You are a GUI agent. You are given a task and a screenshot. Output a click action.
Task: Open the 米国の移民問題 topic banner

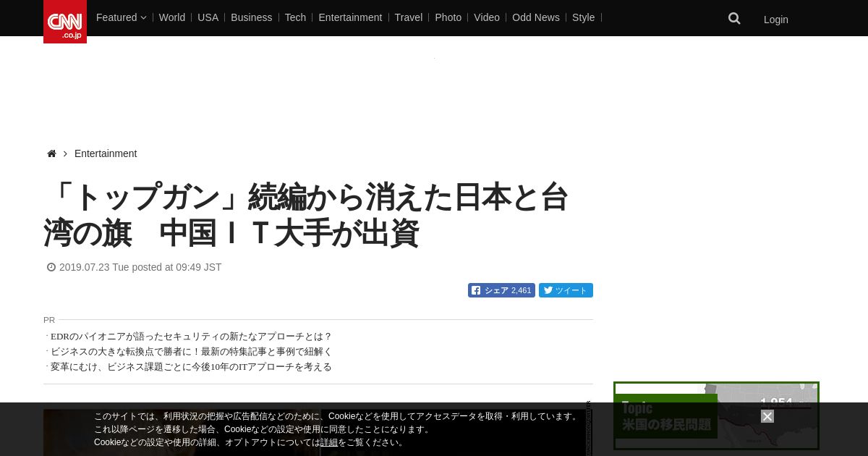[x=716, y=415]
